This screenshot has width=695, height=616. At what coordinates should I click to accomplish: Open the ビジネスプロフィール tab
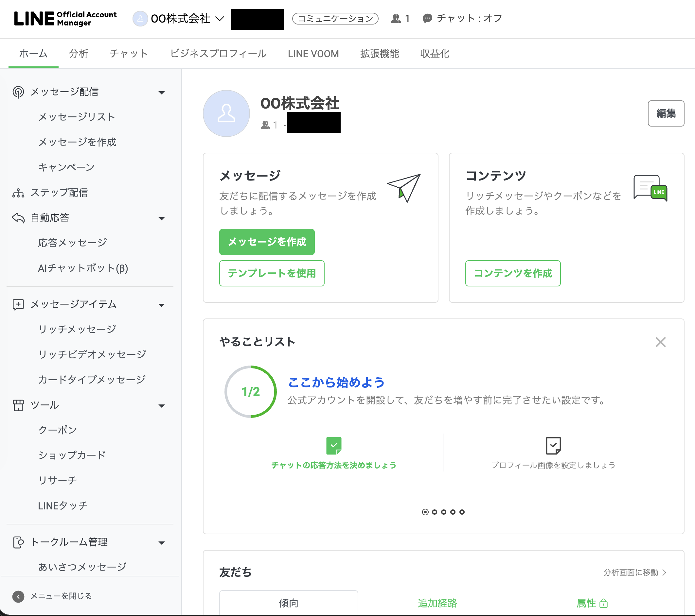click(x=218, y=54)
